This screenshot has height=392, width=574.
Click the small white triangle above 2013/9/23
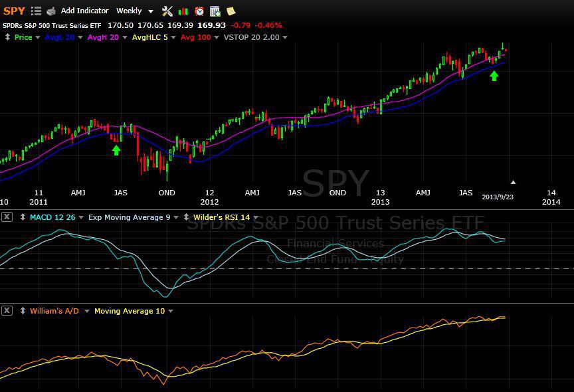pyautogui.click(x=514, y=182)
